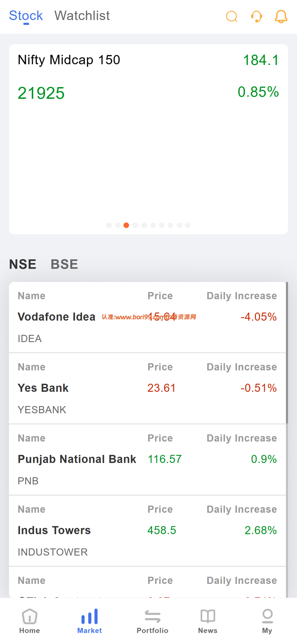Viewport: 297px width, 644px height.
Task: Open the Vodafone Idea stock row
Action: point(147,317)
